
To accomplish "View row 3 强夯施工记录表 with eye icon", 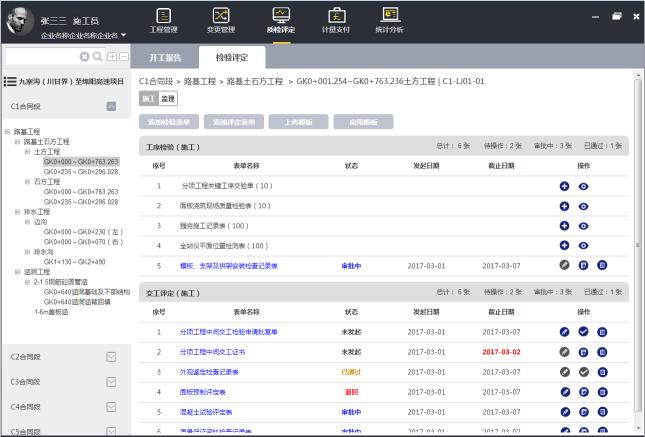I will pyautogui.click(x=583, y=226).
